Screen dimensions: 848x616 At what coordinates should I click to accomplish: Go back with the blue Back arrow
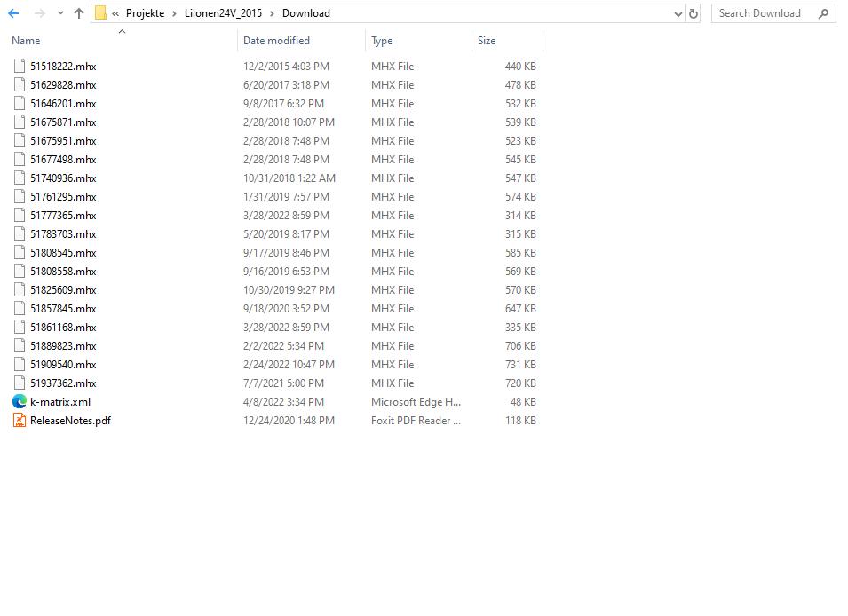[13, 13]
